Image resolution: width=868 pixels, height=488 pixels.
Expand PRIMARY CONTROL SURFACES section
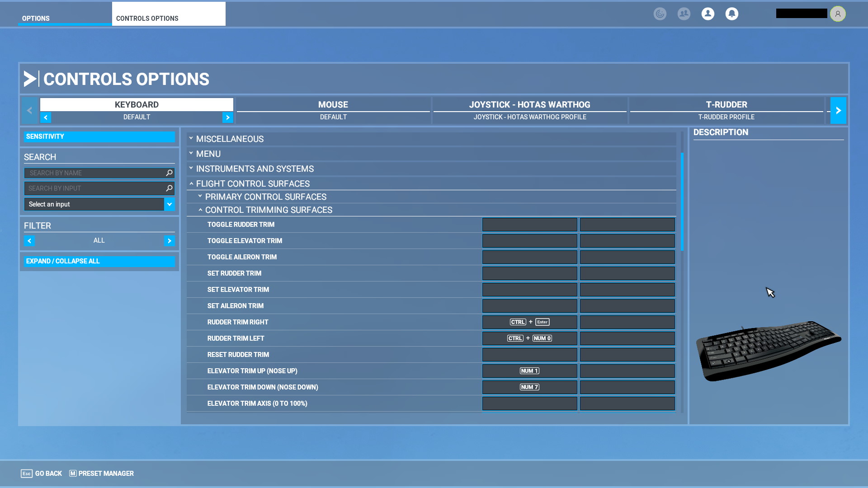click(266, 197)
